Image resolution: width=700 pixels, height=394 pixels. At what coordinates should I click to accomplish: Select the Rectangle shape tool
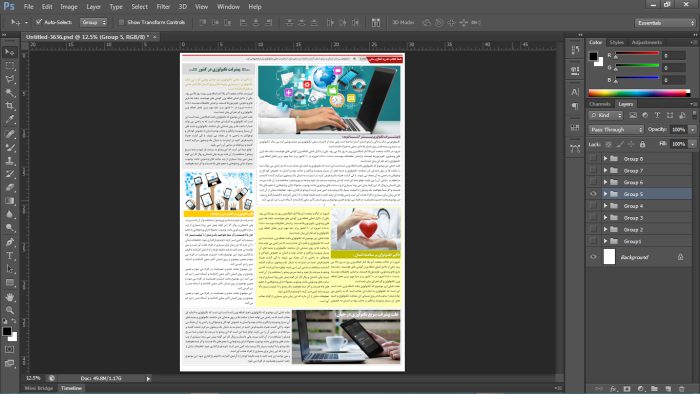9,282
